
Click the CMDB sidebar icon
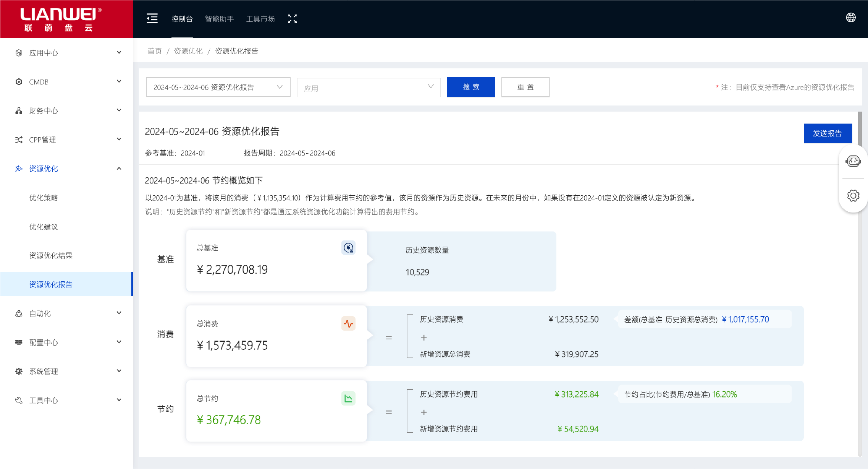tap(19, 82)
